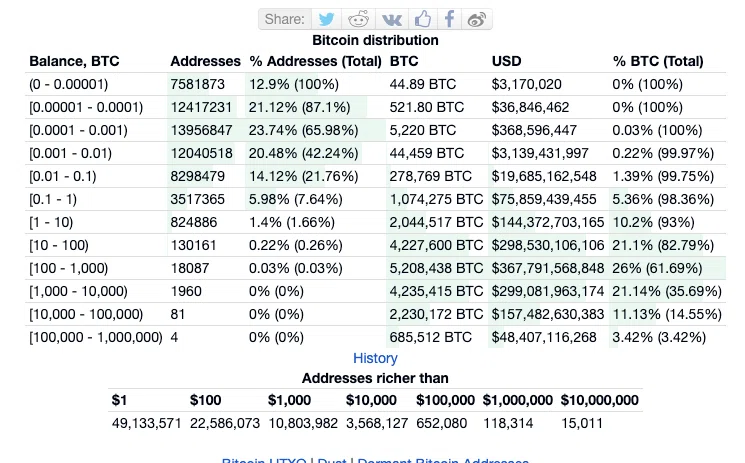Click the '278,769 BTC' cell
This screenshot has width=745, height=463.
(430, 176)
